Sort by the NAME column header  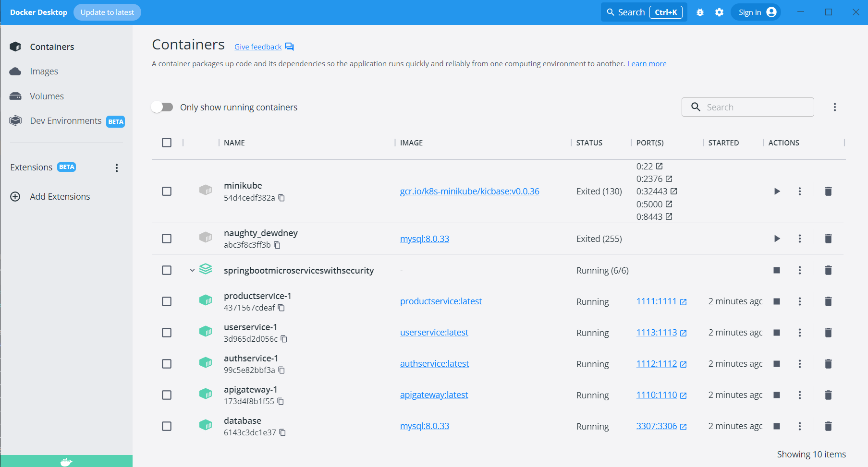click(234, 143)
